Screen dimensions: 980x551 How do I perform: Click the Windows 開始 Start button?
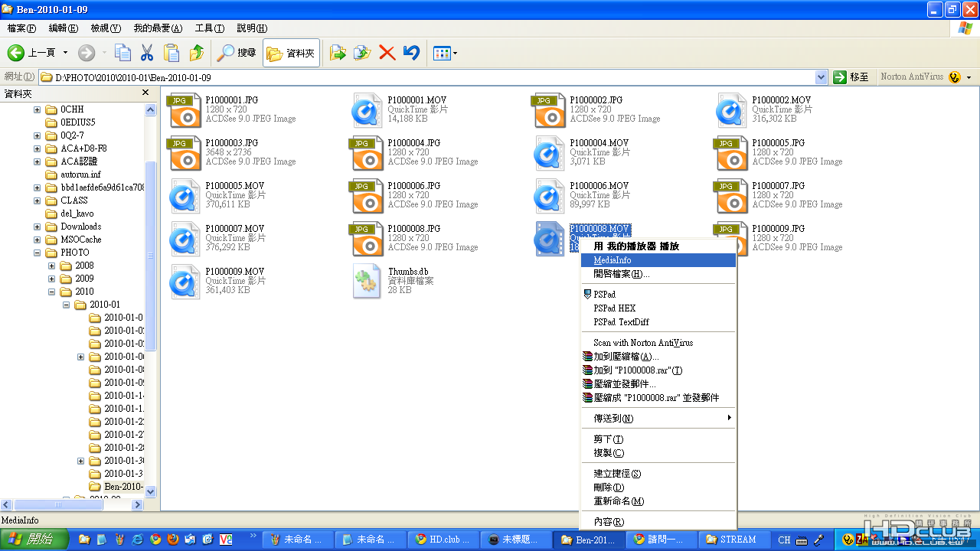[x=34, y=540]
